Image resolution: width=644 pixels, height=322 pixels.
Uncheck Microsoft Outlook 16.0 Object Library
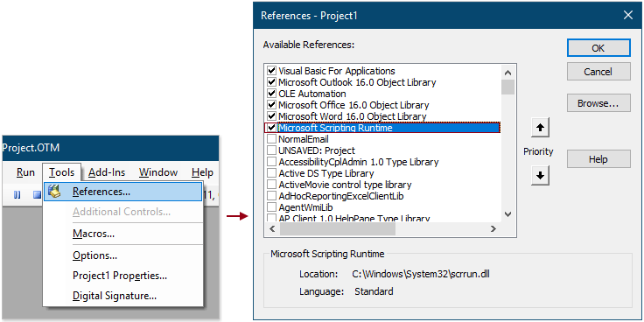click(x=271, y=81)
